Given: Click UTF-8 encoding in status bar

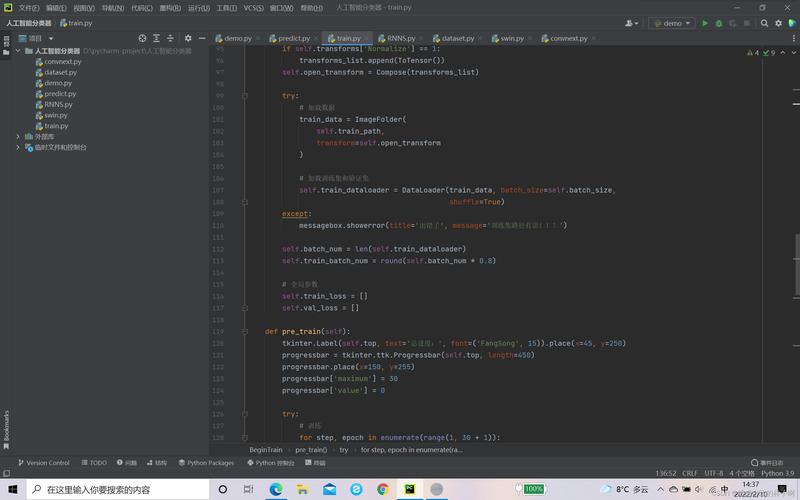Looking at the screenshot, I should coord(713,473).
